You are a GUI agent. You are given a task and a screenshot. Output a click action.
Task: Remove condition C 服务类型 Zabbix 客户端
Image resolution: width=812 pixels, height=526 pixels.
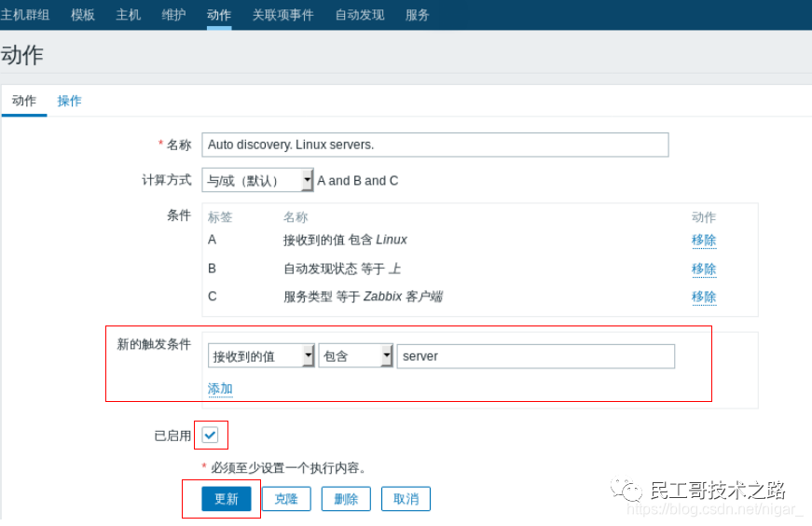(x=704, y=297)
